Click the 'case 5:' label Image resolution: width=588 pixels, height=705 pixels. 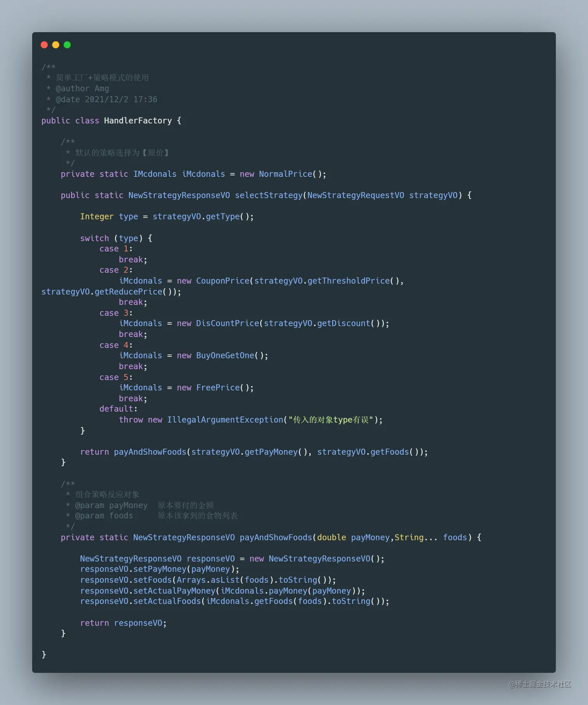(116, 377)
